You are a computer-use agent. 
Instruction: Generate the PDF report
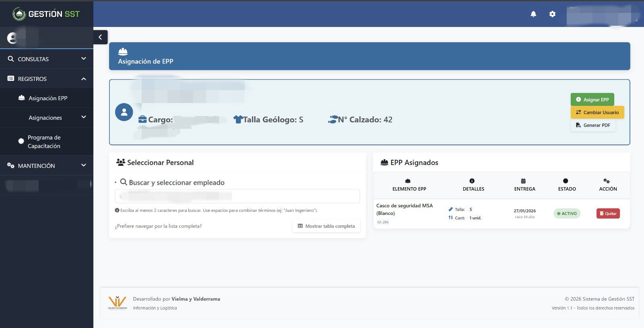(x=593, y=125)
